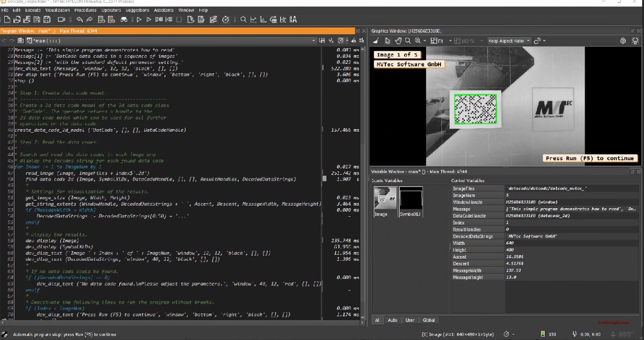Switch to the Global tab in Variable Window

[429, 320]
